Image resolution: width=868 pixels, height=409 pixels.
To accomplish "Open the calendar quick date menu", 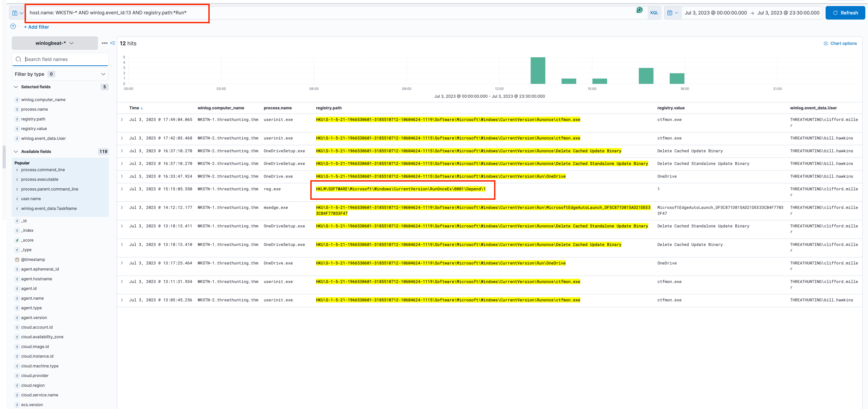I will coord(672,13).
